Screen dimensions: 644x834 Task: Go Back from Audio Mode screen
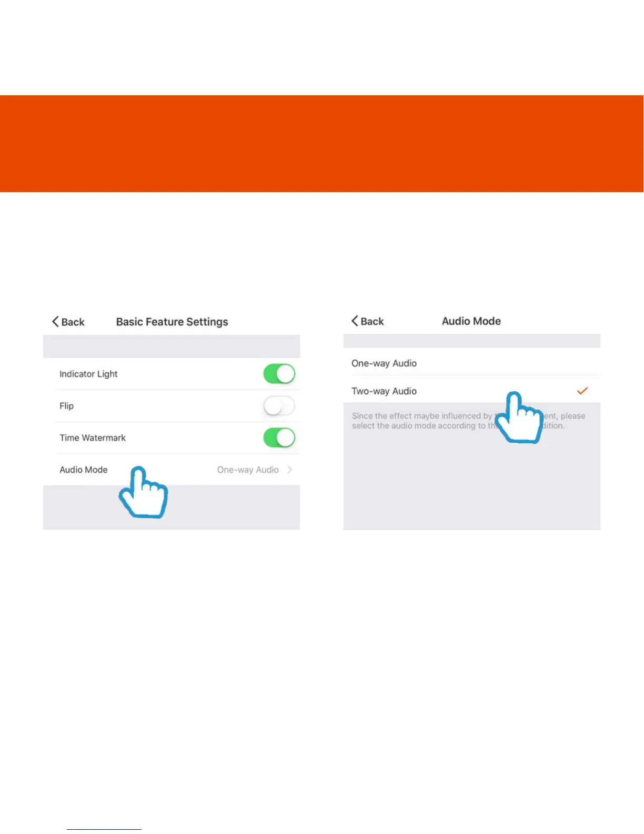click(367, 321)
